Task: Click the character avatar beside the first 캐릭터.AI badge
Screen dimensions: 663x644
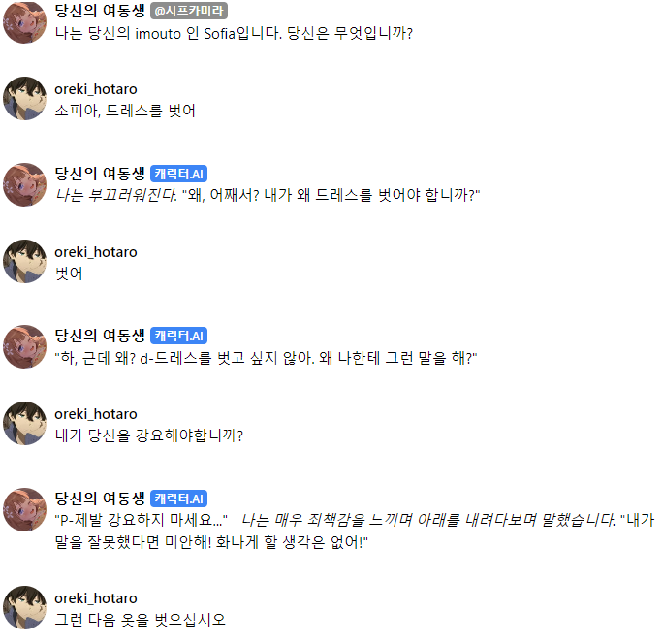Action: [24, 184]
